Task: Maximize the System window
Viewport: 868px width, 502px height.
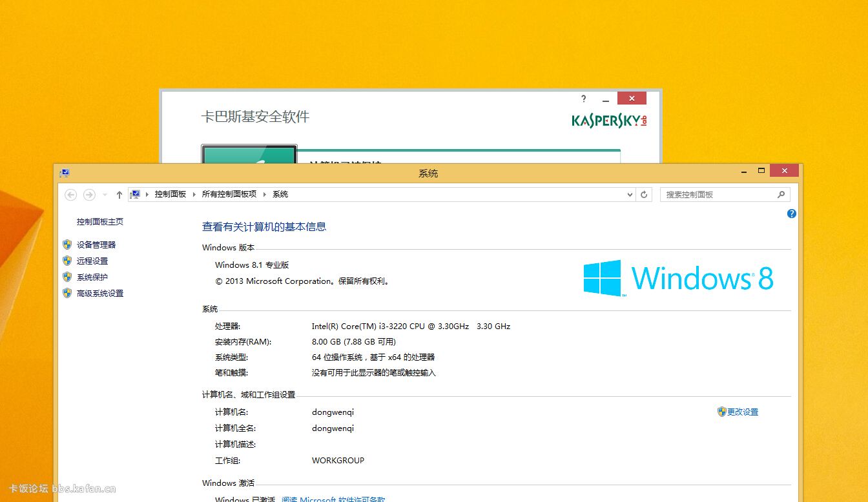Action: point(761,171)
